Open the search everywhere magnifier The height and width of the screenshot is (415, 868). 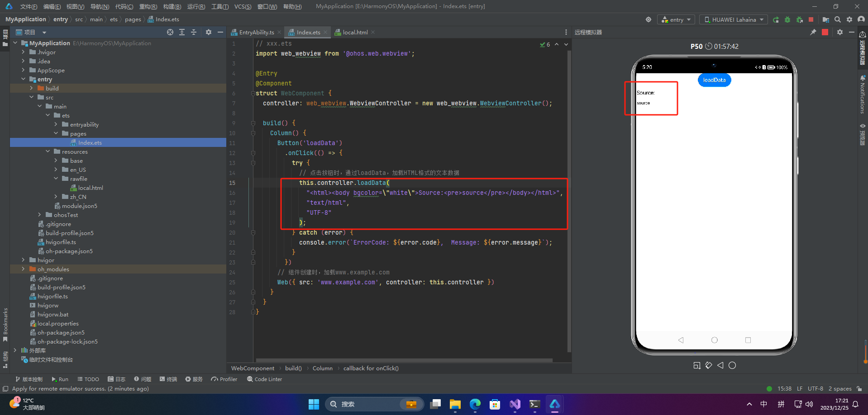click(838, 19)
